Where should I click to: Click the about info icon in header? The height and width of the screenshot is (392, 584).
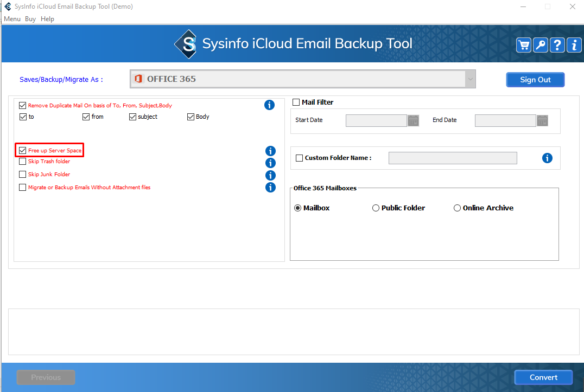point(574,45)
